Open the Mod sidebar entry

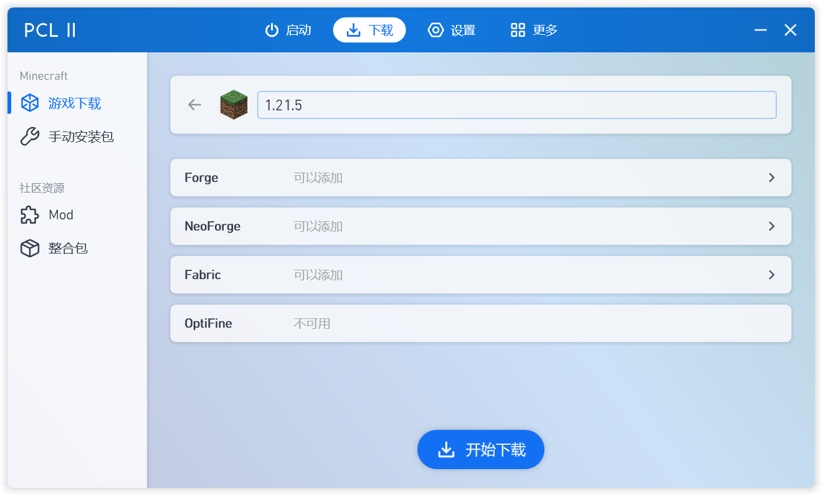(x=77, y=215)
